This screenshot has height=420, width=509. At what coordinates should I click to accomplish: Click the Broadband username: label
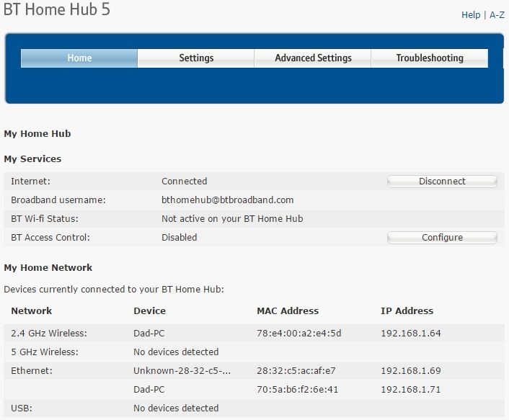(x=58, y=200)
